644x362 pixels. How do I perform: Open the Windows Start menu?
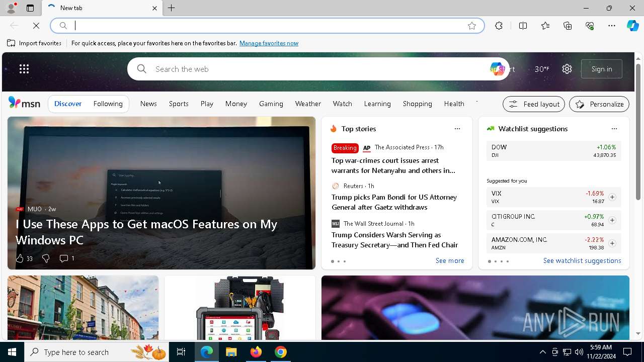tap(12, 352)
